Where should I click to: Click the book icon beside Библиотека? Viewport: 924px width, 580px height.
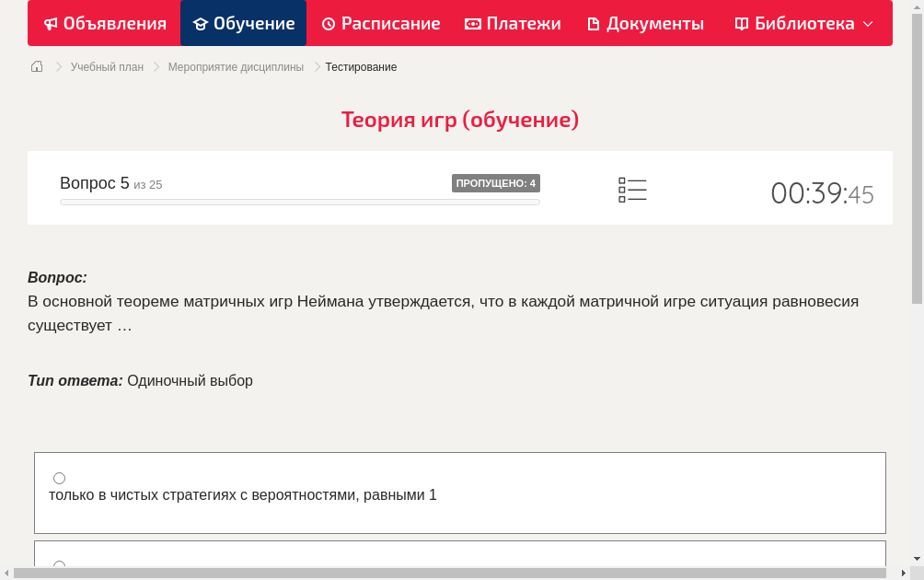coord(742,24)
